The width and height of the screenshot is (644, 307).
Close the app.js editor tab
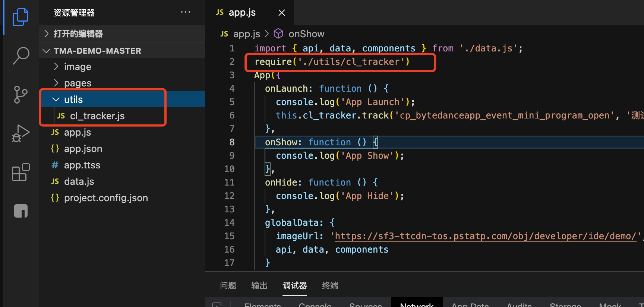pyautogui.click(x=282, y=13)
